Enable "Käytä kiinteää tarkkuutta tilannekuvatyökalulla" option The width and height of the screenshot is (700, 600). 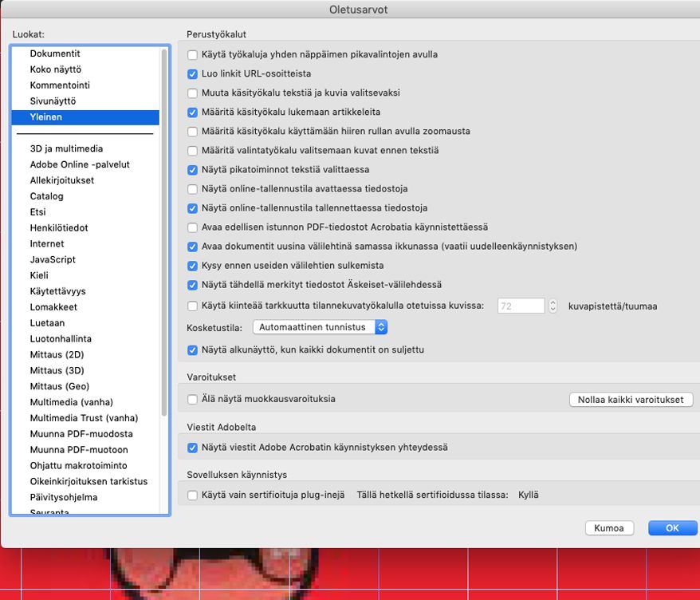point(191,306)
